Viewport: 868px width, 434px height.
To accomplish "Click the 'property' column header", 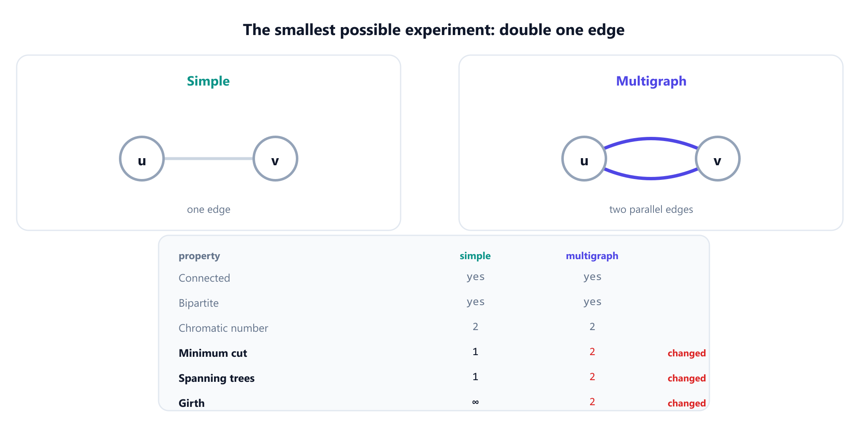I will coord(199,256).
